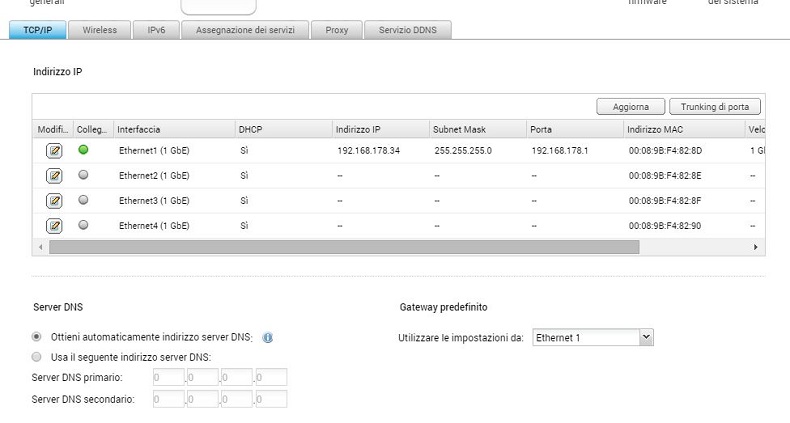Open the IPv6 tab
Image resolution: width=790 pixels, height=423 pixels.
[x=156, y=30]
